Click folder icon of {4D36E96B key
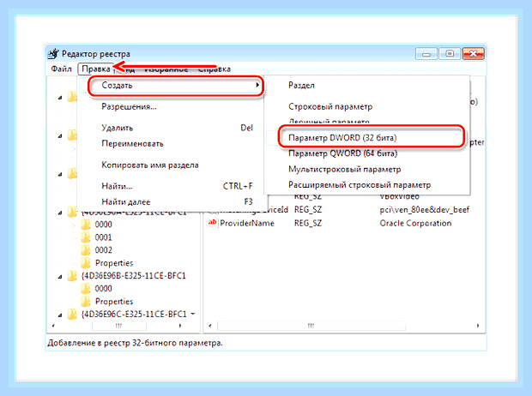The height and width of the screenshot is (396, 532). [x=72, y=276]
